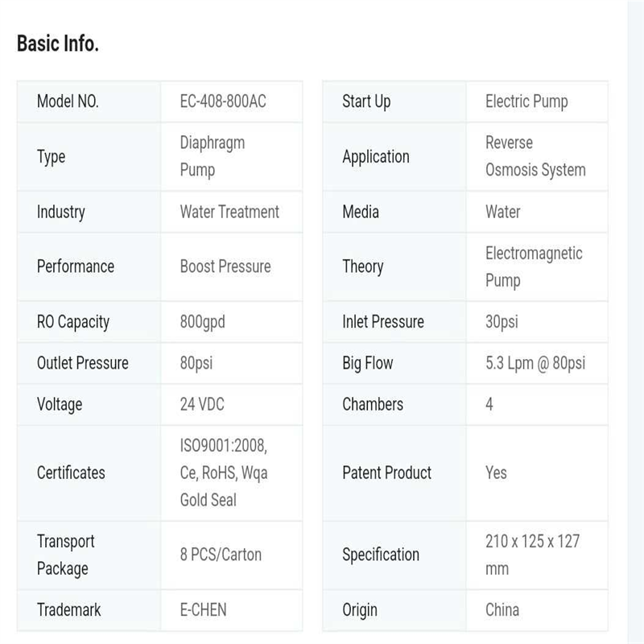Click the 30psi Inlet Pressure value

point(502,322)
